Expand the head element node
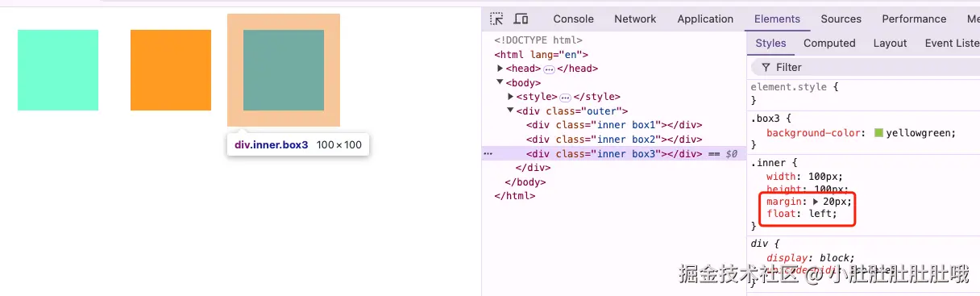Viewport: 980px width, 296px height. [500, 69]
